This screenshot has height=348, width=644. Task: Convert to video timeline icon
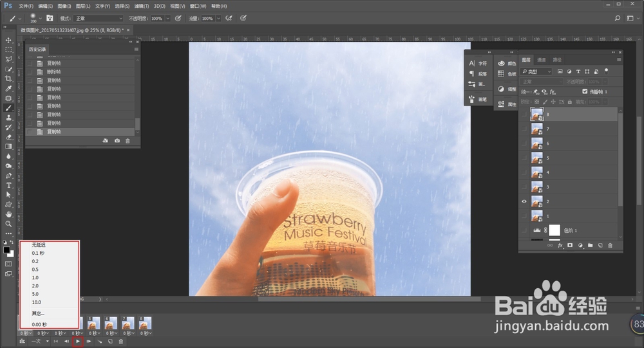point(22,341)
